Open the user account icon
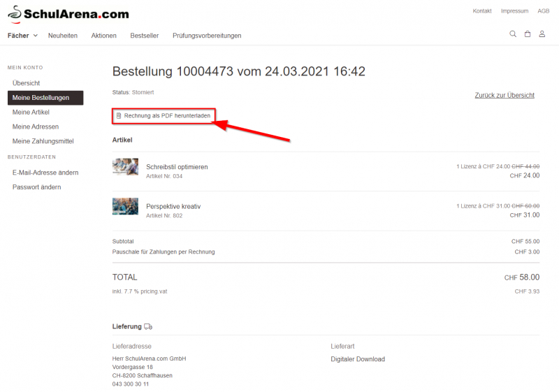559x392 pixels. (542, 34)
